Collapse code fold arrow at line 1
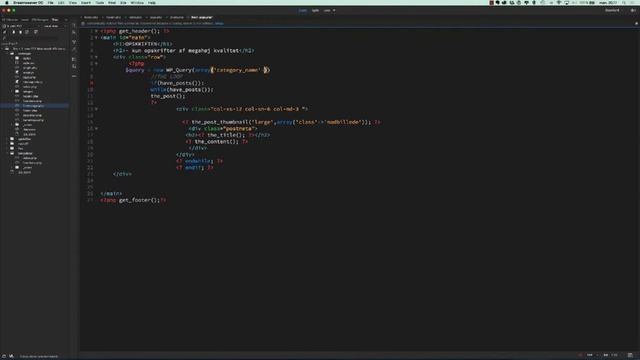This screenshot has width=640, height=360. [x=96, y=31]
